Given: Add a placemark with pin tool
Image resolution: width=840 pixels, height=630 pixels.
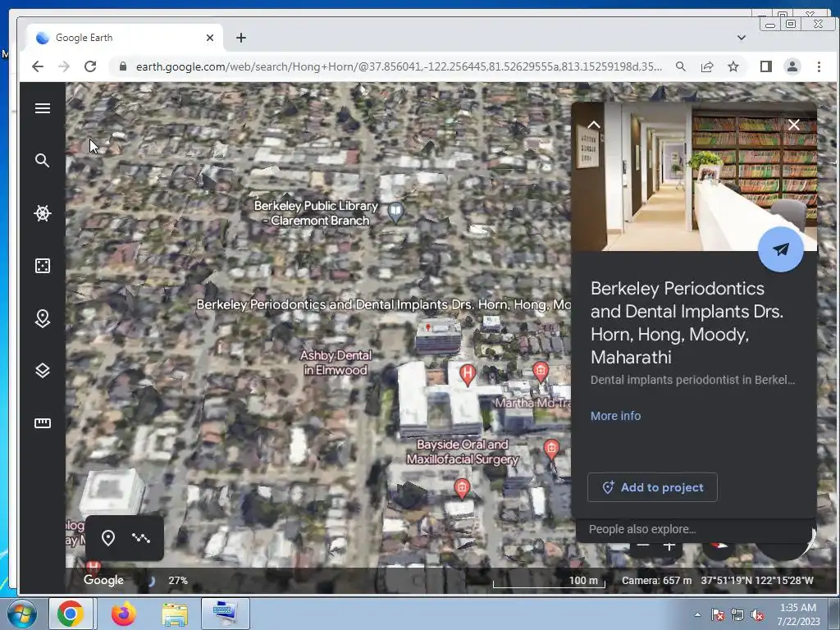Looking at the screenshot, I should tap(108, 538).
